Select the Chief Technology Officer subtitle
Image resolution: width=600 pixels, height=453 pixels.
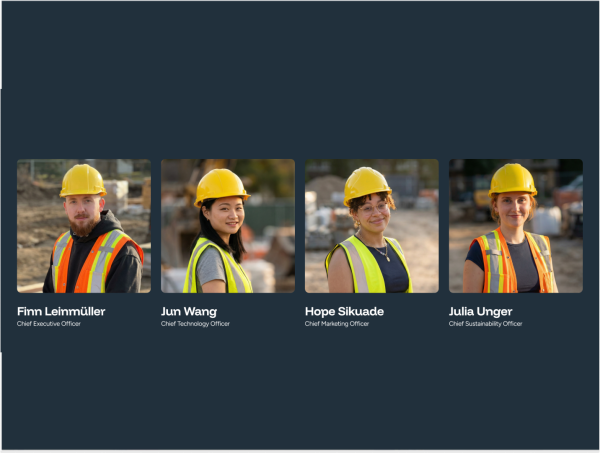(x=195, y=324)
